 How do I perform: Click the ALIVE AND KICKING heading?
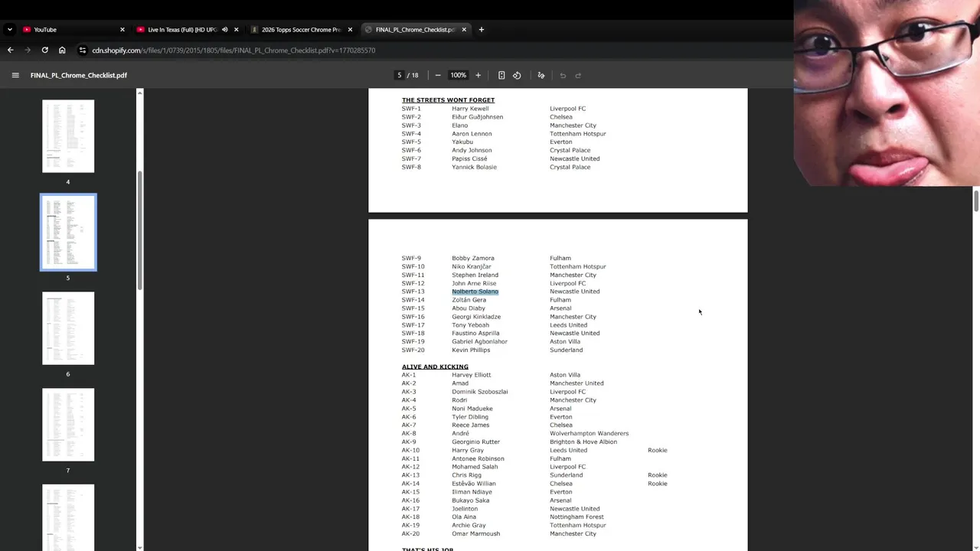coord(435,367)
